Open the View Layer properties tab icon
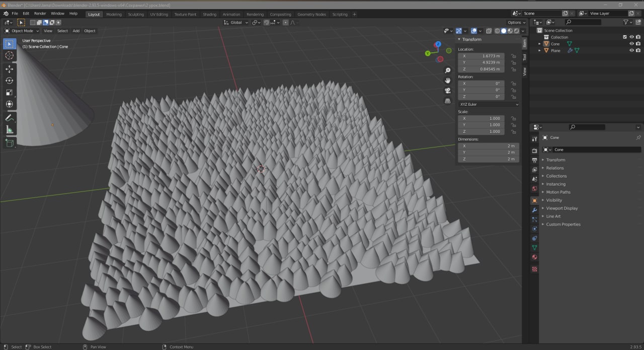Image resolution: width=644 pixels, height=350 pixels. pos(534,170)
